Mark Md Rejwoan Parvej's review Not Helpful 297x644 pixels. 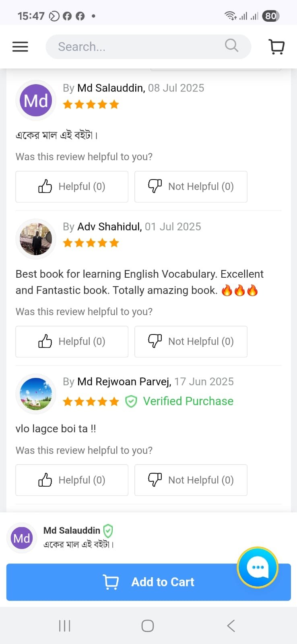click(191, 480)
